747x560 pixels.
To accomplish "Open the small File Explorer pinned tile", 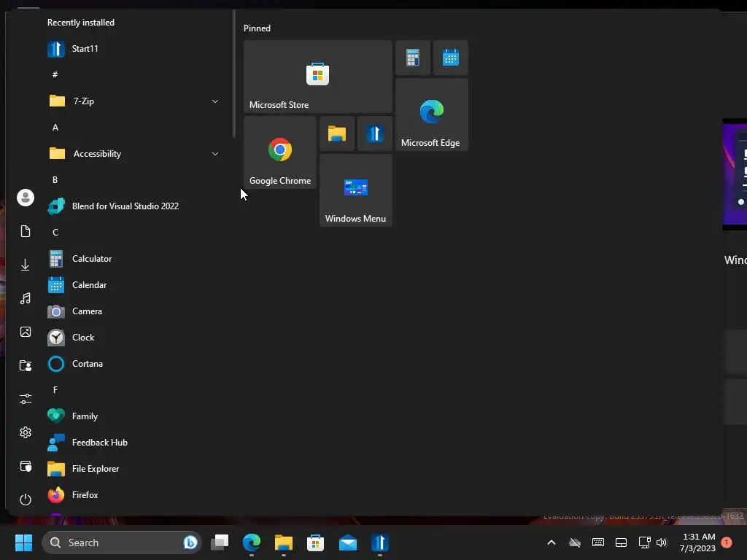I will [337, 133].
